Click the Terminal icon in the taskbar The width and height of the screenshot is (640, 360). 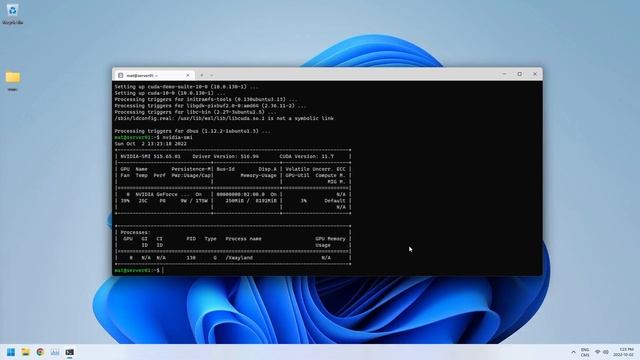point(69,352)
